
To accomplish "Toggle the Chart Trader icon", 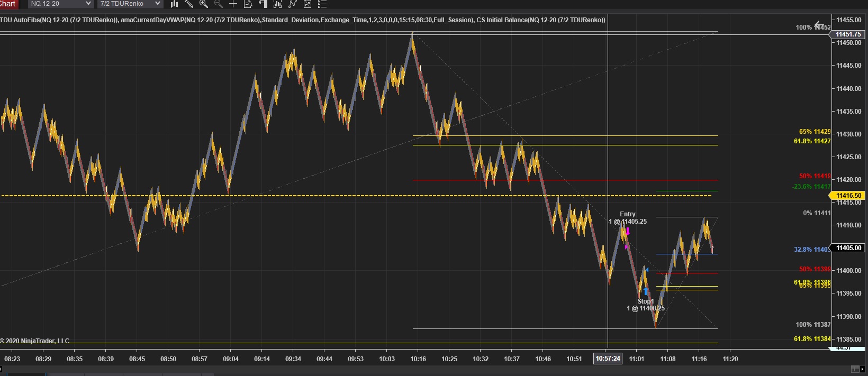I will [263, 4].
